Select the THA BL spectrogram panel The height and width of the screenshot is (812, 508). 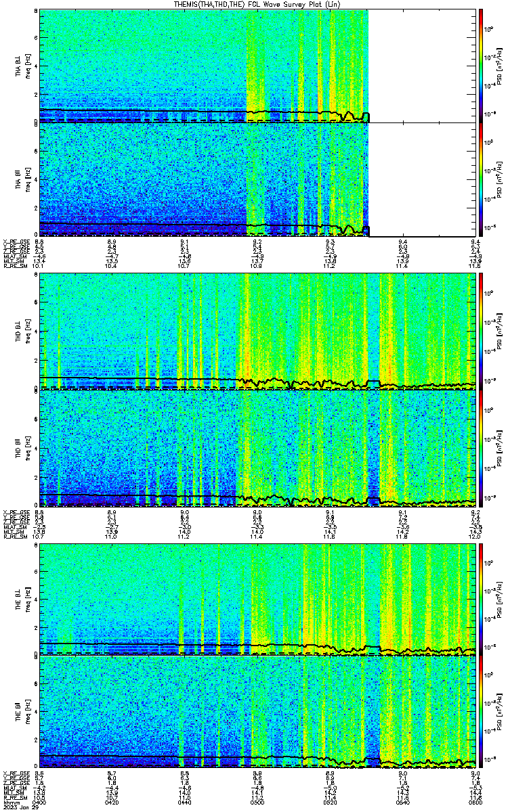coord(258,66)
